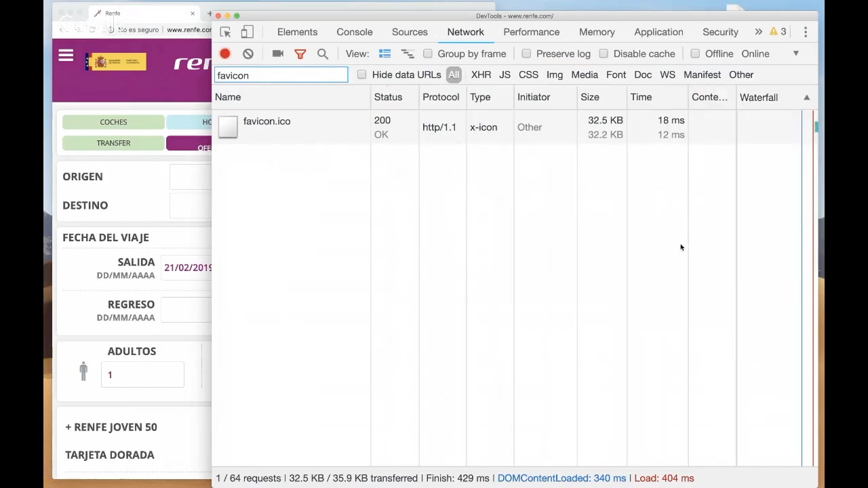Open the Online throttling dropdown
868x488 pixels.
click(x=770, y=54)
